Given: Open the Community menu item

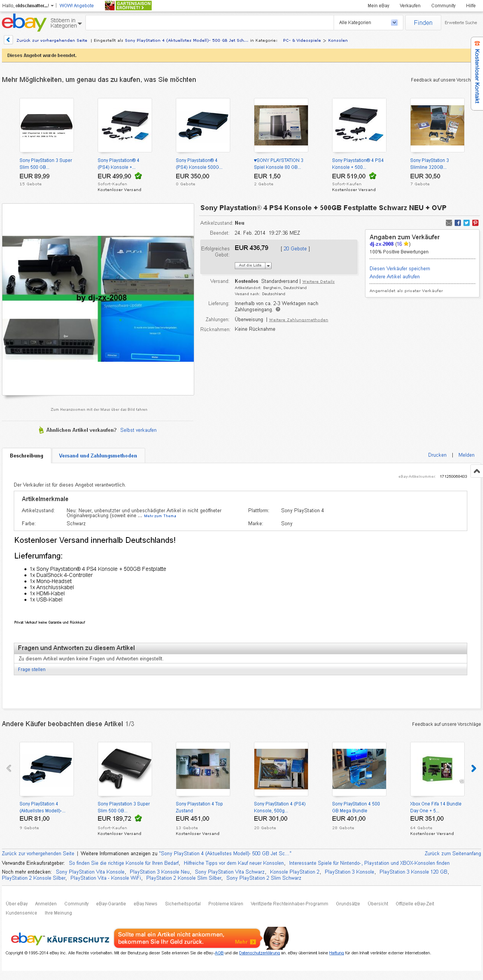Looking at the screenshot, I should (x=443, y=6).
